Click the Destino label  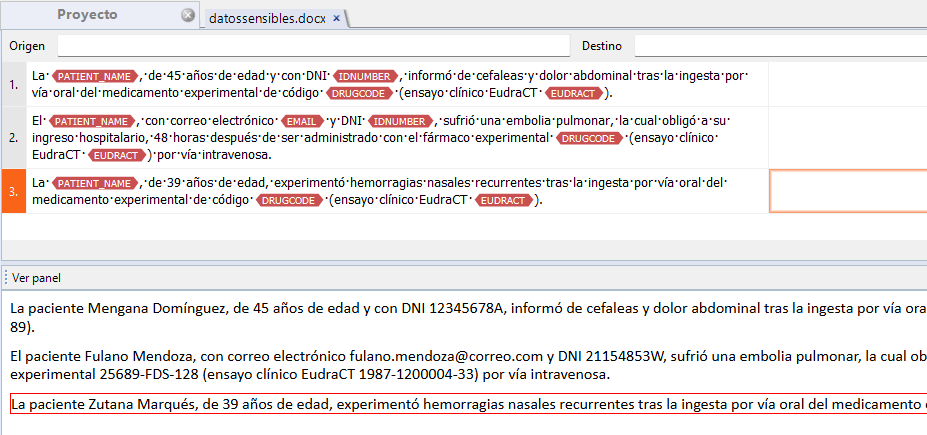click(602, 46)
